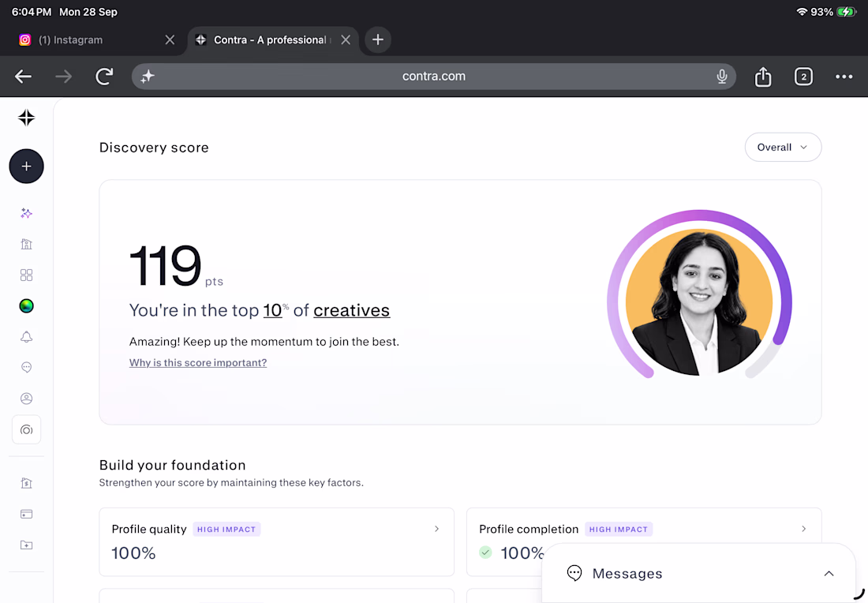This screenshot has height=603, width=868.
Task: Open the building-with-dollar sidebar icon
Action: (26, 483)
